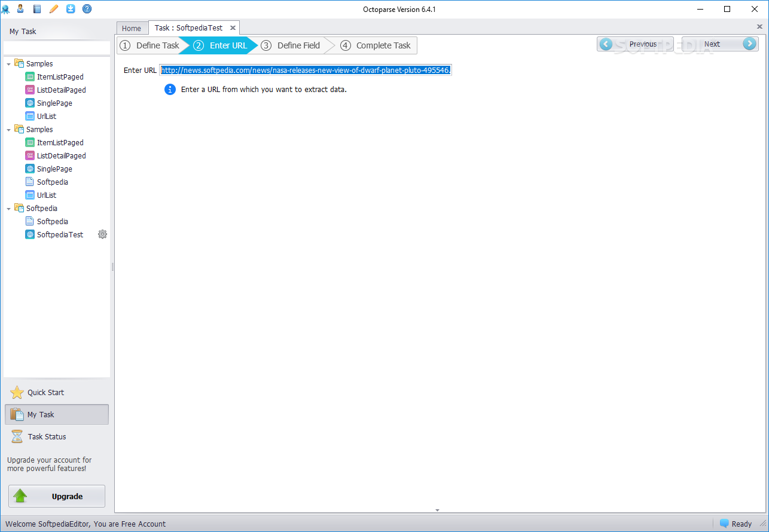Select step 2 Enter URL
The height and width of the screenshot is (532, 769).
point(220,45)
